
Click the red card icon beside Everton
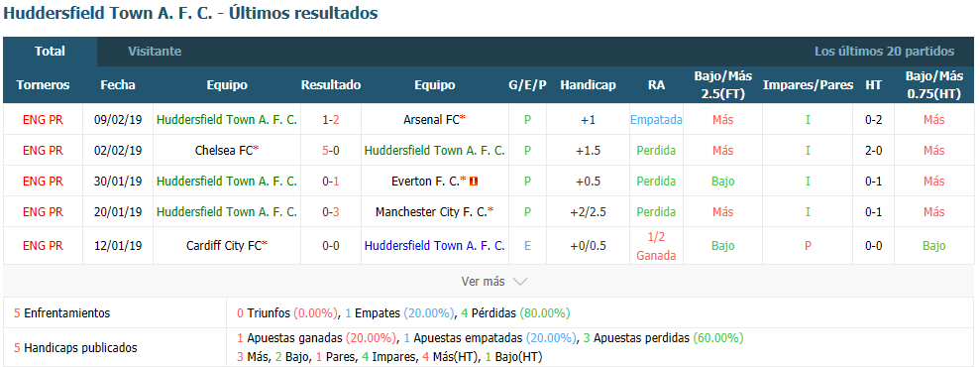pos(475,182)
